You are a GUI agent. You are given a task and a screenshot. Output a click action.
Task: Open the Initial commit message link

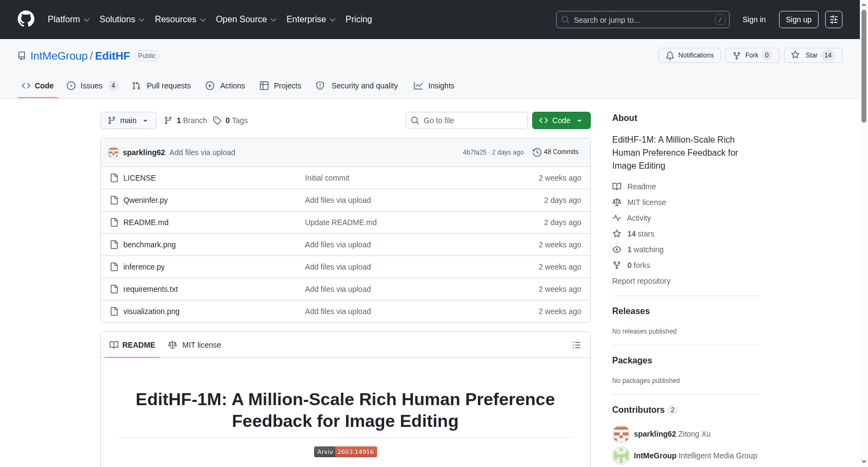[327, 178]
